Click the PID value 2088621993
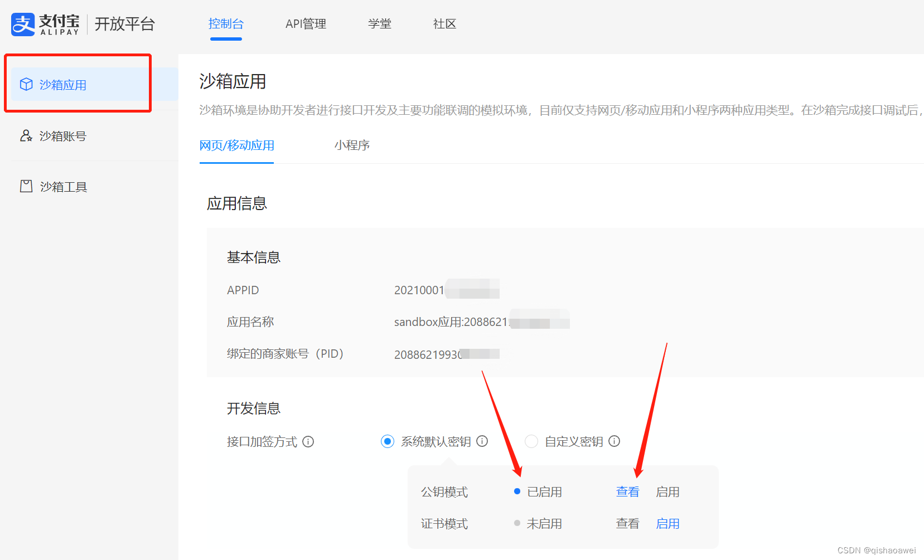 click(x=428, y=355)
